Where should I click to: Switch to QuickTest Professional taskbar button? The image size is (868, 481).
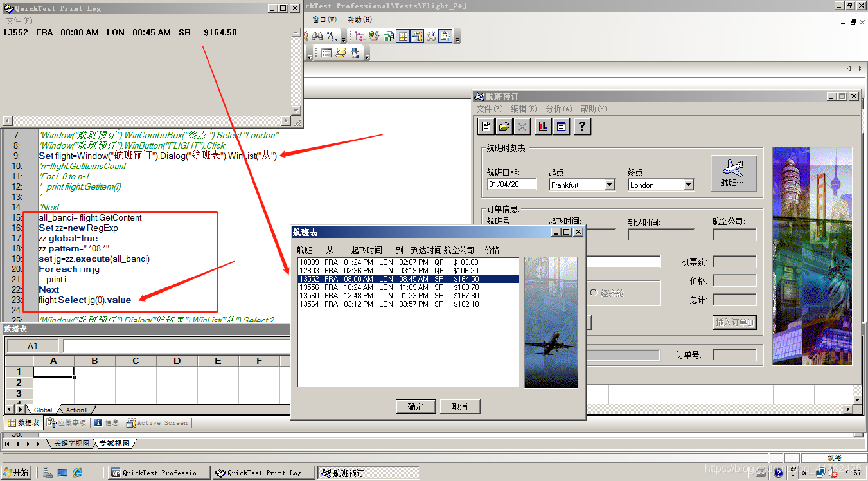[x=159, y=473]
